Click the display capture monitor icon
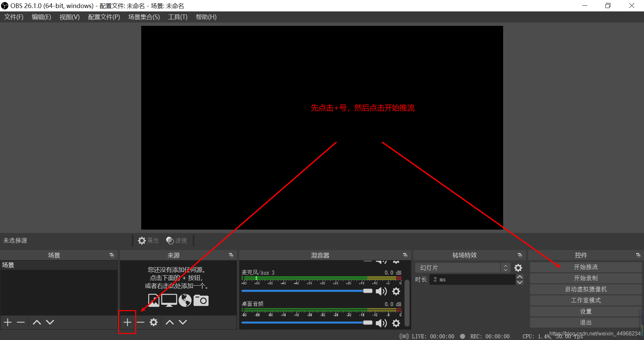This screenshot has width=644, height=340. point(169,300)
